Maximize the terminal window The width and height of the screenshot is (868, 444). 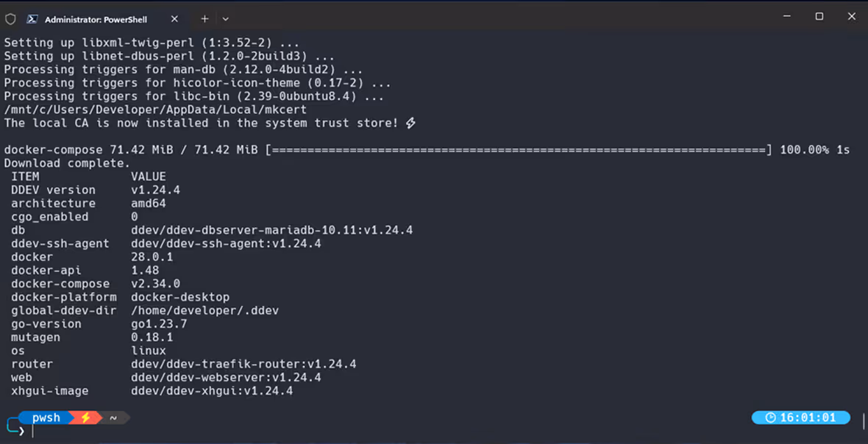click(819, 17)
